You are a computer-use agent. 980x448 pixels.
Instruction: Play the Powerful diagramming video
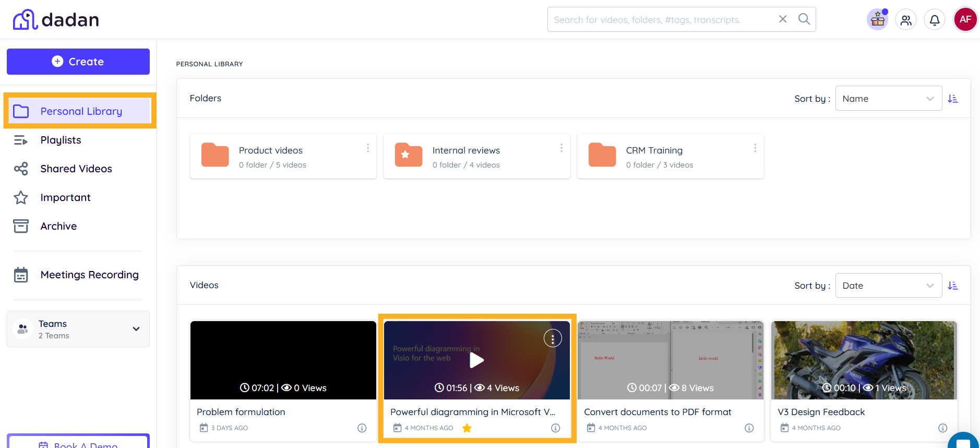coord(476,360)
